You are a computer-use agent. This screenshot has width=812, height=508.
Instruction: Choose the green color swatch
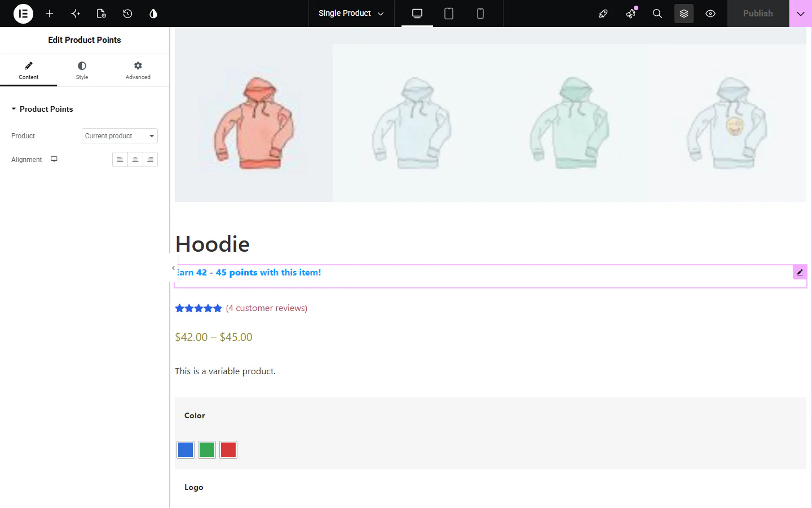click(207, 450)
